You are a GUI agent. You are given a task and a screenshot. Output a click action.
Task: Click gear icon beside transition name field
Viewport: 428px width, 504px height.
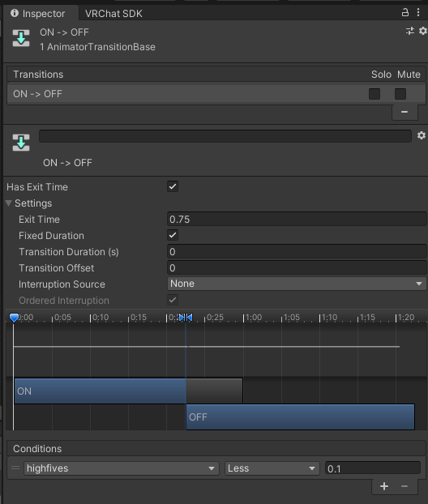422,135
